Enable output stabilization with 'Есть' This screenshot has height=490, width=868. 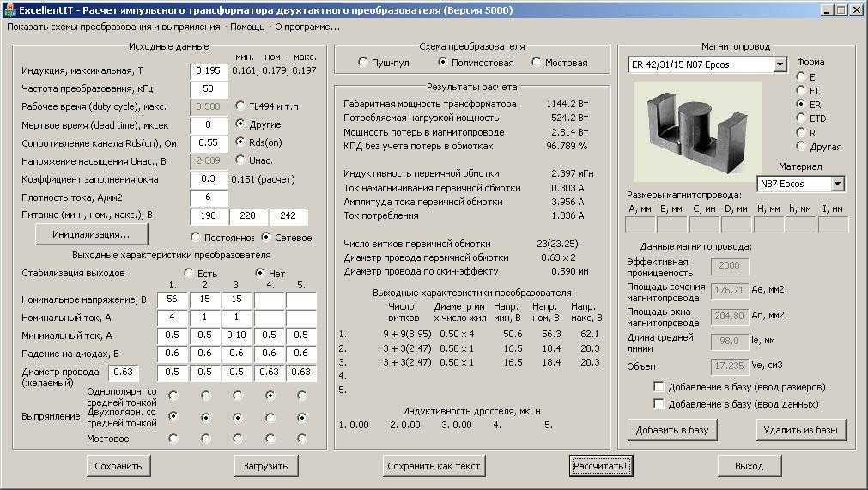tap(189, 273)
